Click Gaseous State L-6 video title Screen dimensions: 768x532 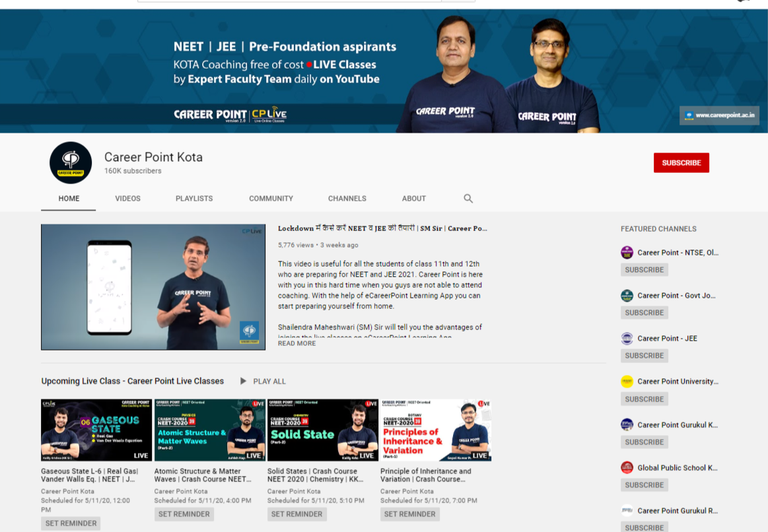(90, 475)
